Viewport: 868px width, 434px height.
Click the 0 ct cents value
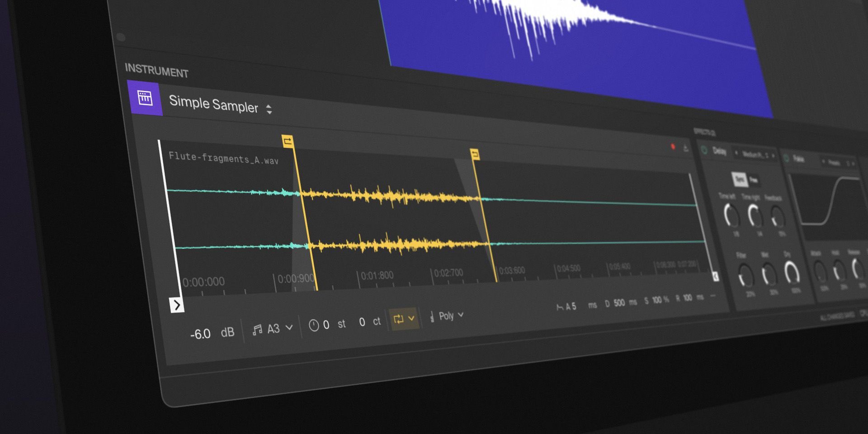pos(370,321)
